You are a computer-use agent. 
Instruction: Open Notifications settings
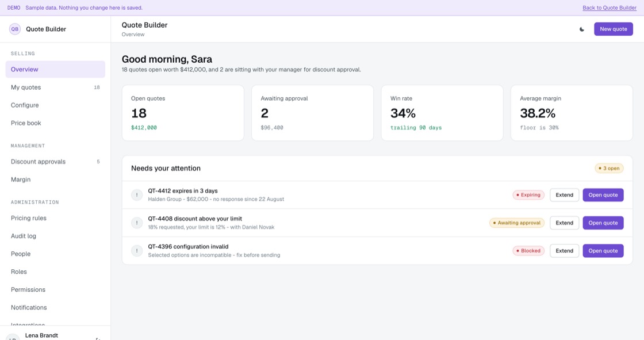55,308
